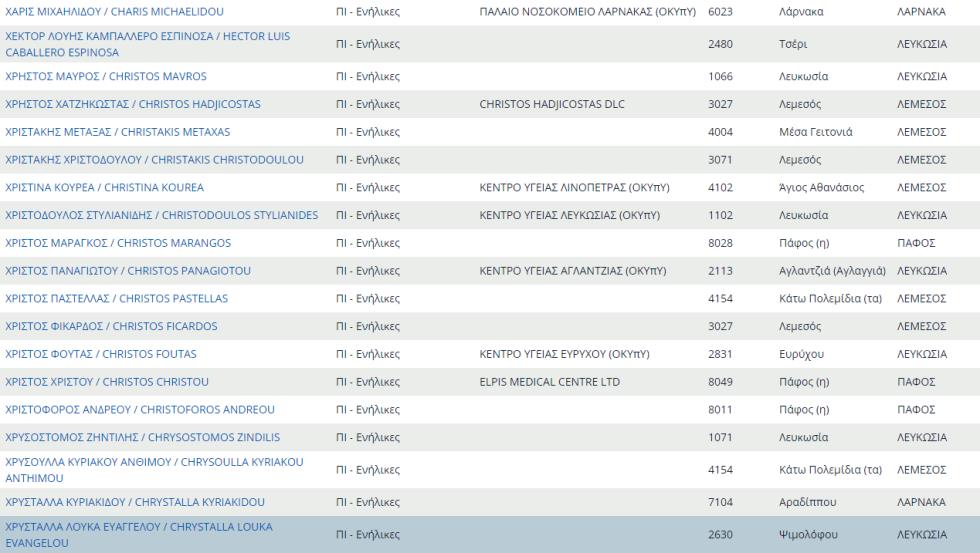Image resolution: width=980 pixels, height=553 pixels.
Task: Select the Christakis Metaxas link
Action: point(117,132)
